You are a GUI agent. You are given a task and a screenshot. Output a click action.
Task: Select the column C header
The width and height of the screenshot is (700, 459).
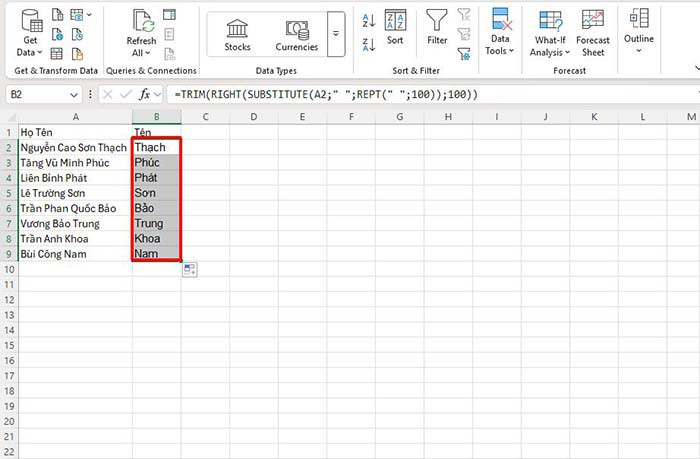pyautogui.click(x=205, y=117)
